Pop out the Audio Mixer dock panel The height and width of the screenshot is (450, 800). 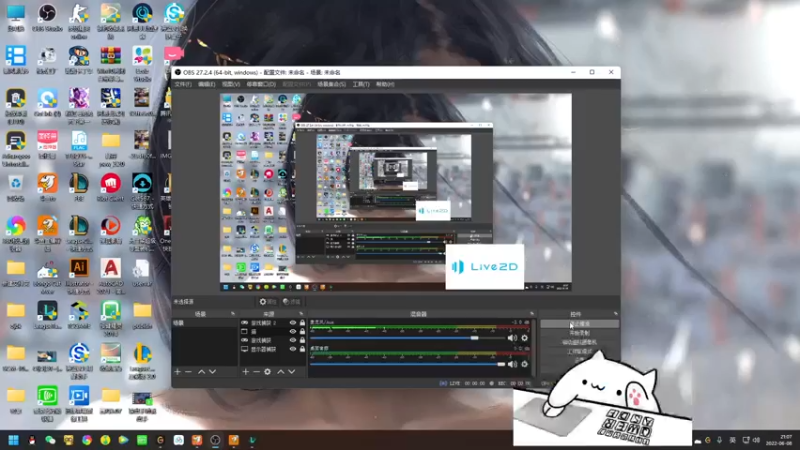tap(532, 314)
